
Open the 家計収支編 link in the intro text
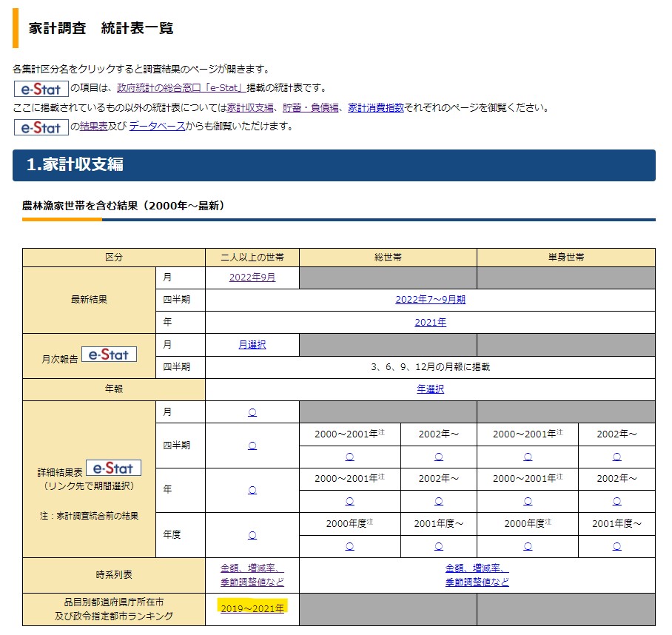click(252, 107)
